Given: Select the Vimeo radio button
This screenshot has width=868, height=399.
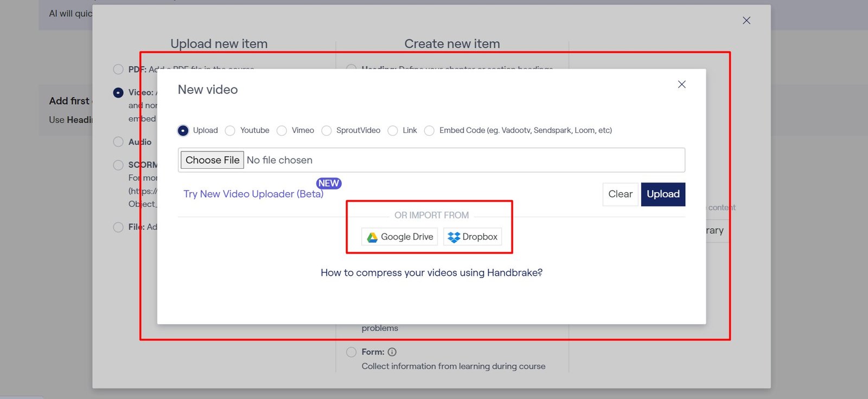Looking at the screenshot, I should tap(282, 130).
